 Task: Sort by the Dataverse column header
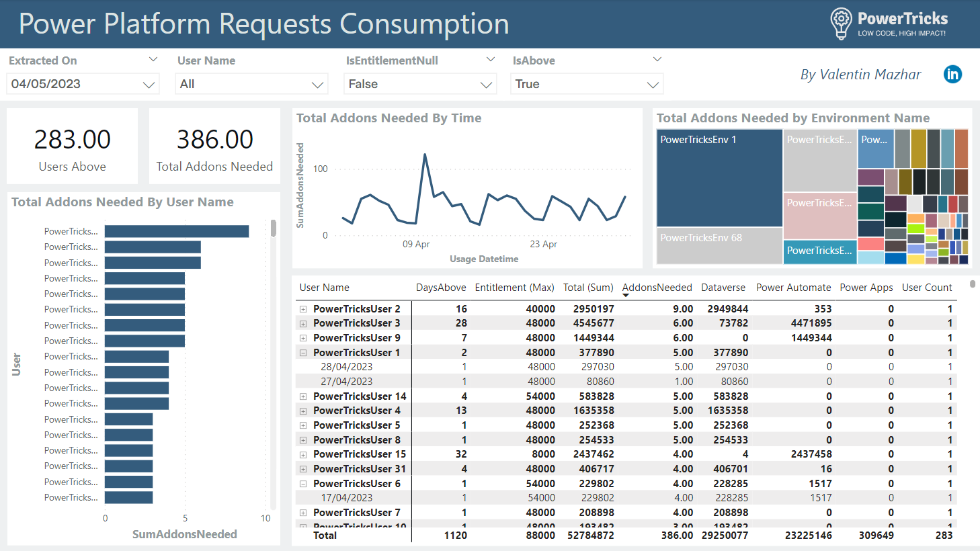click(x=723, y=288)
